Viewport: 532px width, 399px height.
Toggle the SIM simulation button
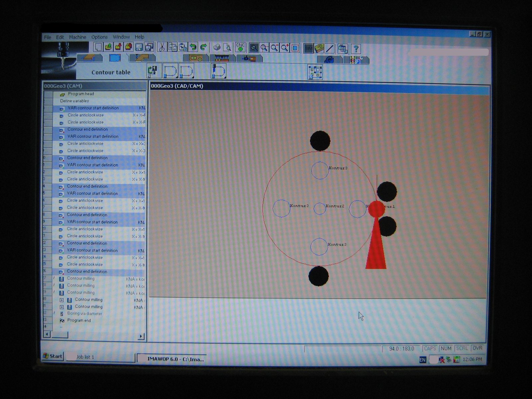pos(309,49)
